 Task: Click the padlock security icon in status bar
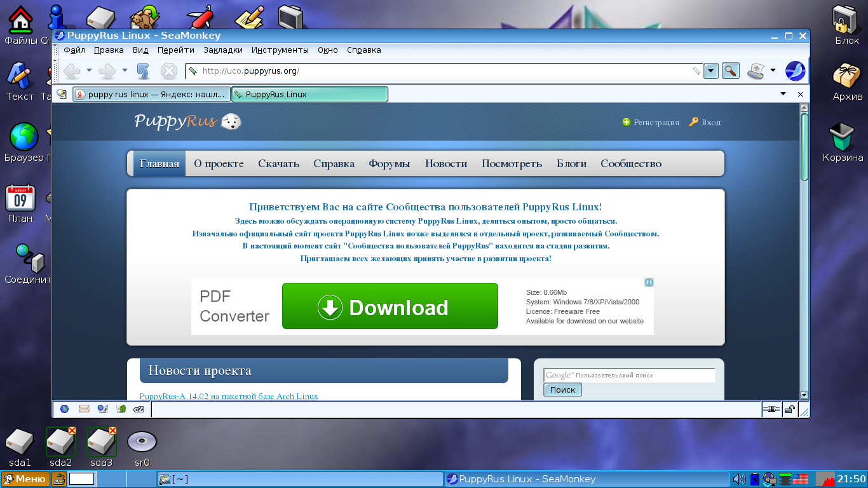(789, 409)
